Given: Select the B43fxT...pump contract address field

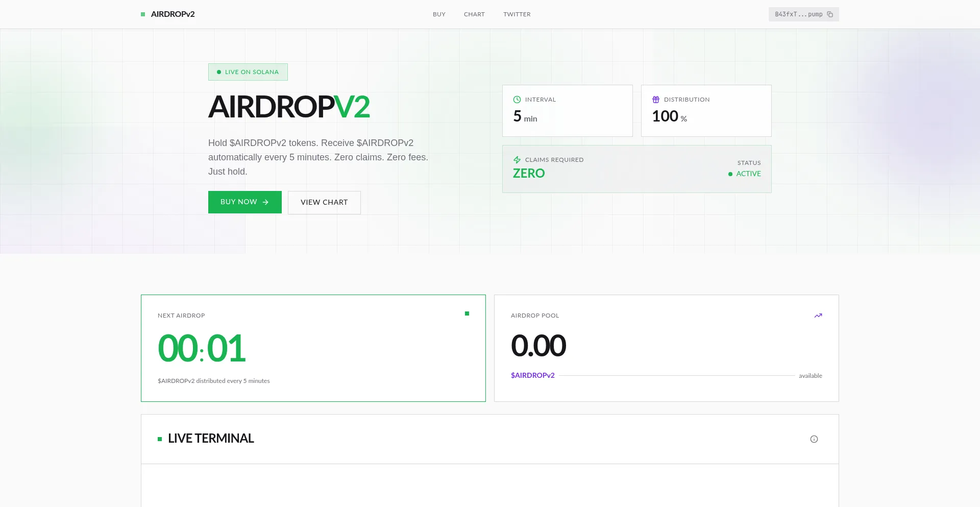Looking at the screenshot, I should coord(799,14).
